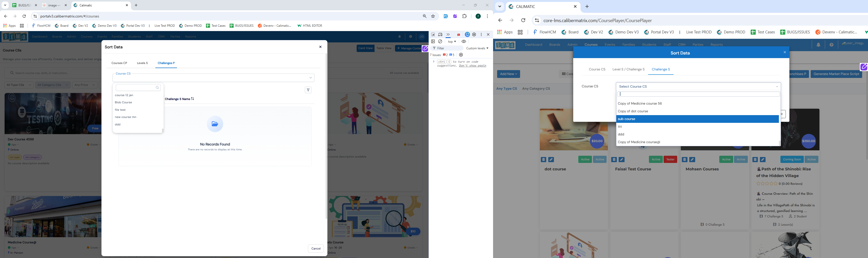This screenshot has width=868, height=258.
Task: Select 'new course mn' in left dropdown list
Action: click(x=137, y=117)
